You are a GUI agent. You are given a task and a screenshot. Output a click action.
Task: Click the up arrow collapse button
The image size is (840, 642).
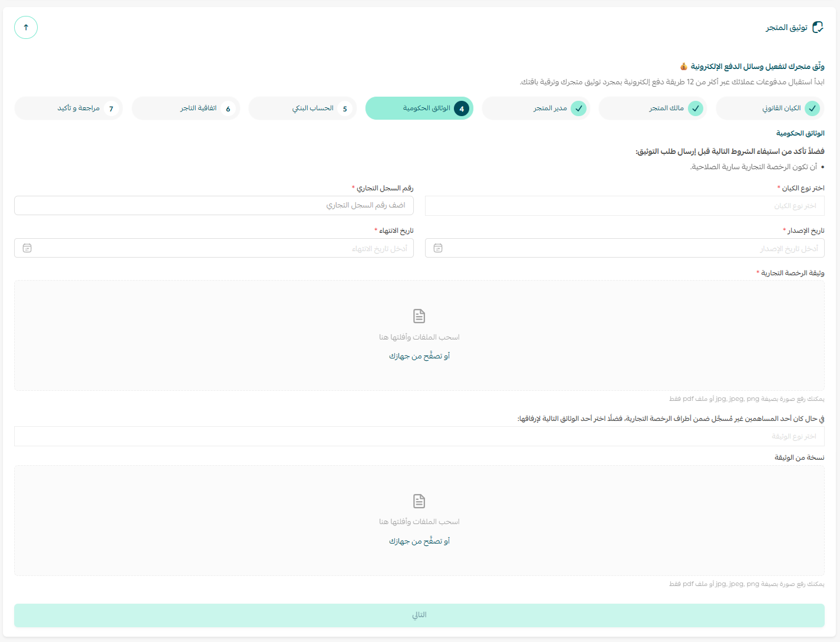(x=26, y=28)
